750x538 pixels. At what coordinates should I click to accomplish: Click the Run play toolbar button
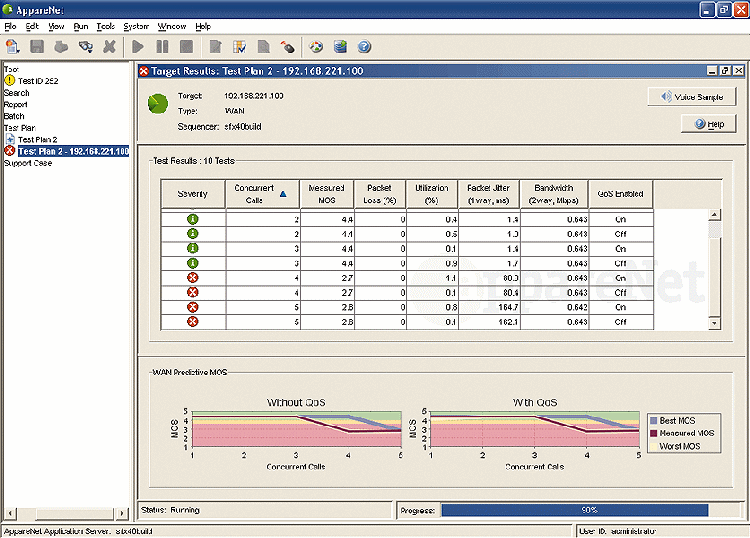(138, 46)
